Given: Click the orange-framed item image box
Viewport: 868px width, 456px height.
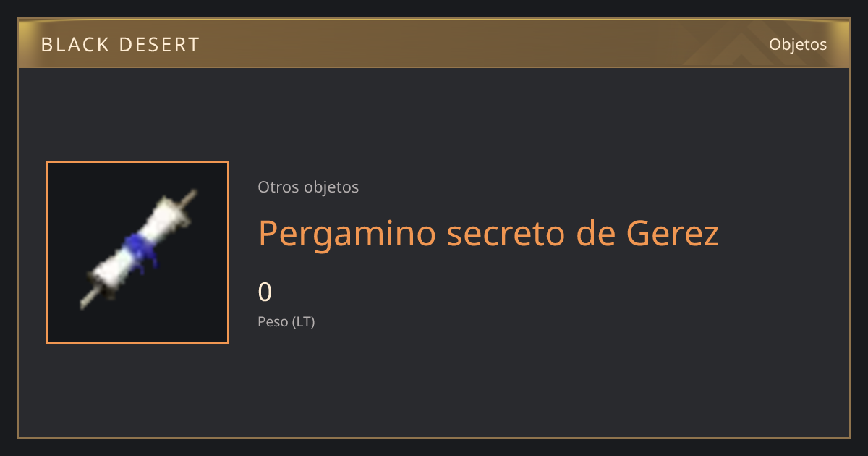Looking at the screenshot, I should click(x=137, y=253).
